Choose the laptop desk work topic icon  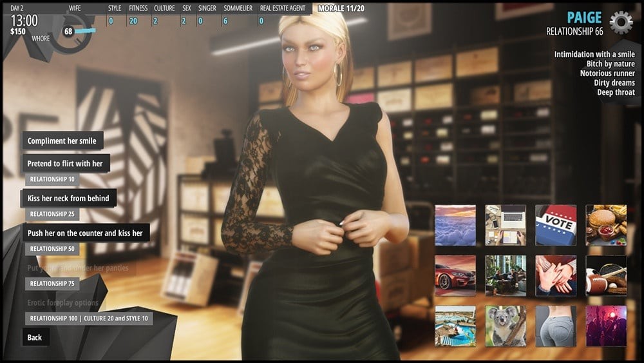506,225
